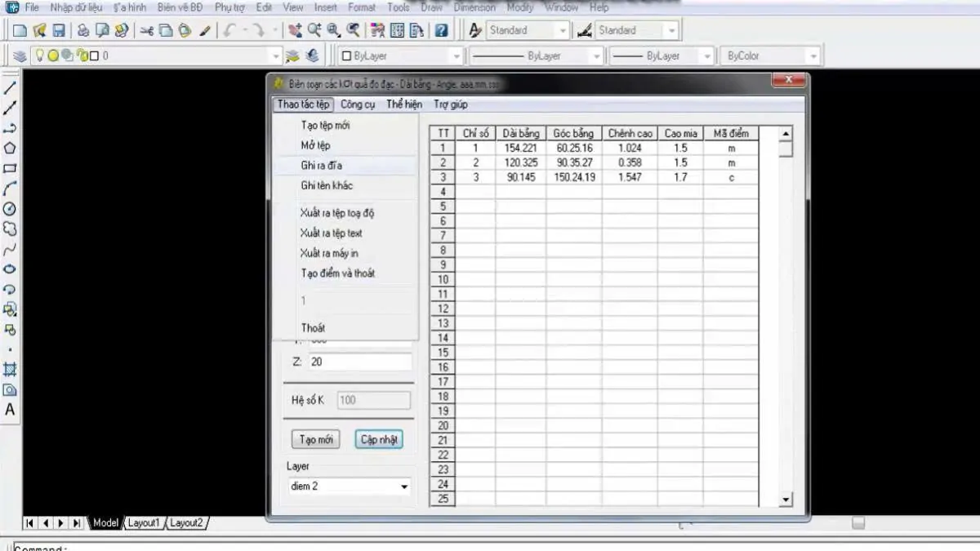Click into the Z coordinate field
The width and height of the screenshot is (980, 551).
point(359,362)
